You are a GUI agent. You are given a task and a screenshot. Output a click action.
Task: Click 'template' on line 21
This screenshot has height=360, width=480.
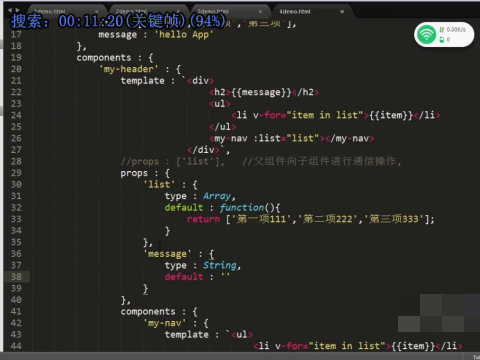pyautogui.click(x=143, y=81)
